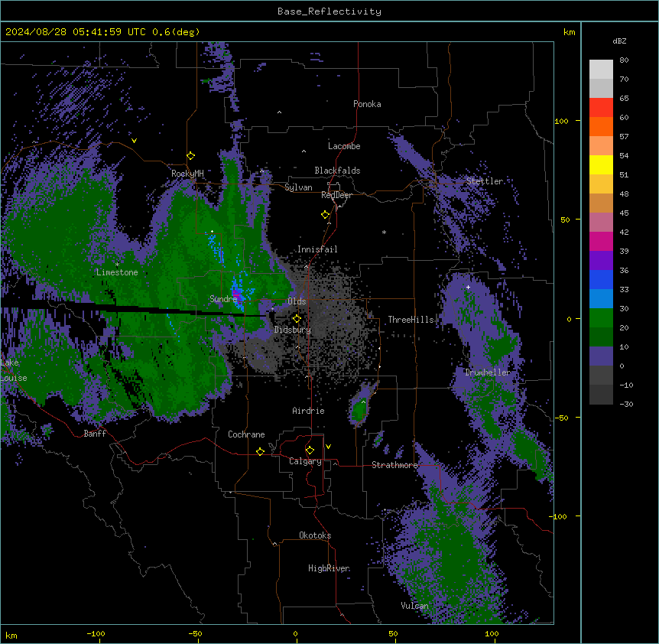
Task: Click the violet 36–39 dBZ legend swatch
Action: point(601,261)
